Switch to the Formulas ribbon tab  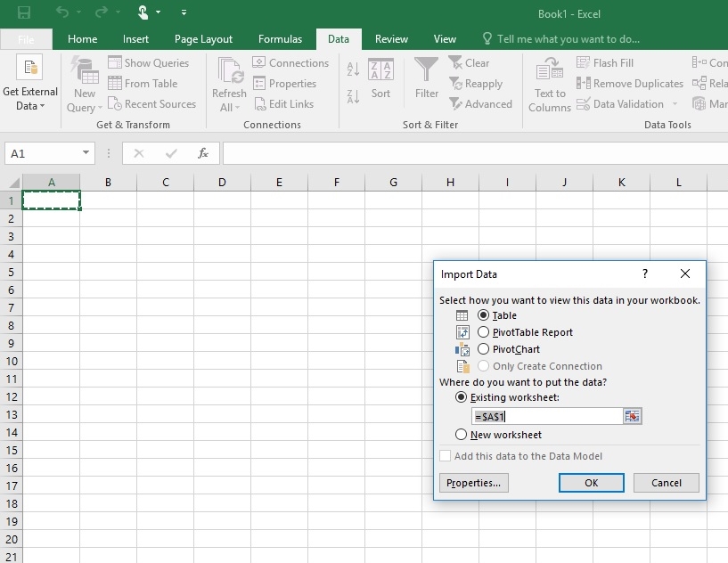(280, 39)
